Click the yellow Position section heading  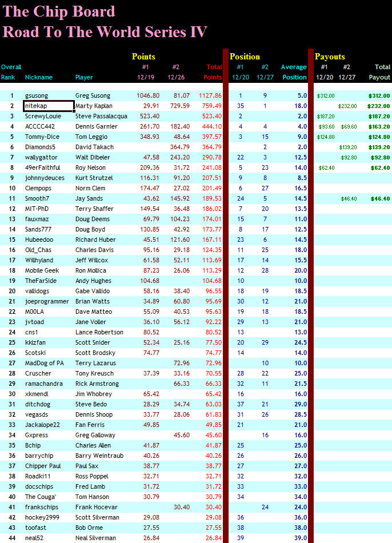coord(245,57)
